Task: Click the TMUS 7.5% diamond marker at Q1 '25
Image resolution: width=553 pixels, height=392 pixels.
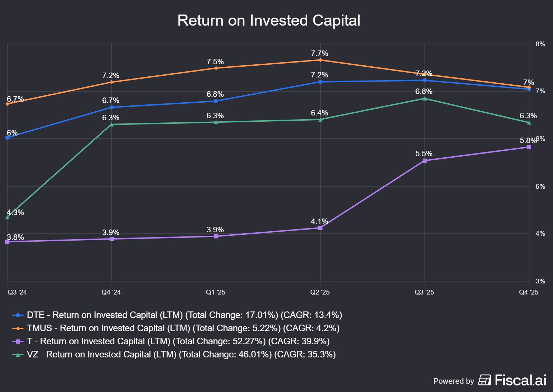Action: [216, 68]
